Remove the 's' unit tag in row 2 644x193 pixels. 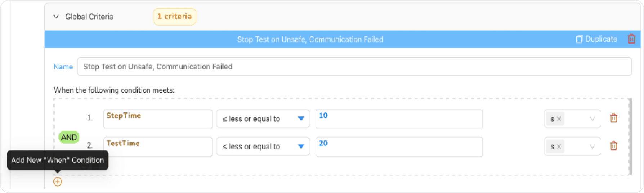pyautogui.click(x=559, y=147)
